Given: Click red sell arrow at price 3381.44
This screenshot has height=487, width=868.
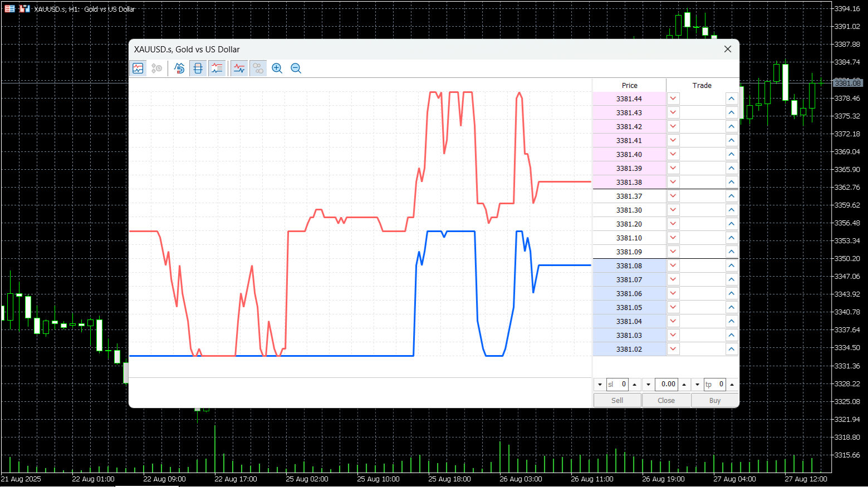Looking at the screenshot, I should [673, 99].
